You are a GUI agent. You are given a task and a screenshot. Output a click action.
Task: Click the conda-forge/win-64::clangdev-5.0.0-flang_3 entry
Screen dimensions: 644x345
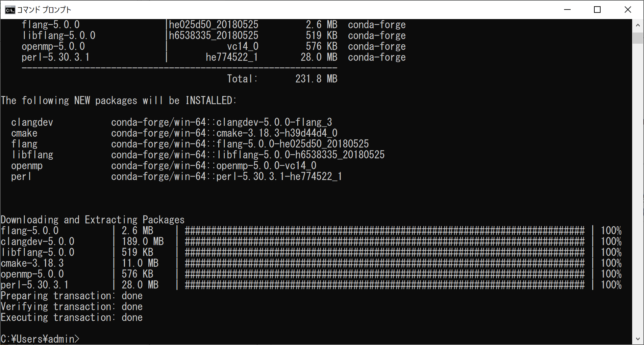[222, 122]
